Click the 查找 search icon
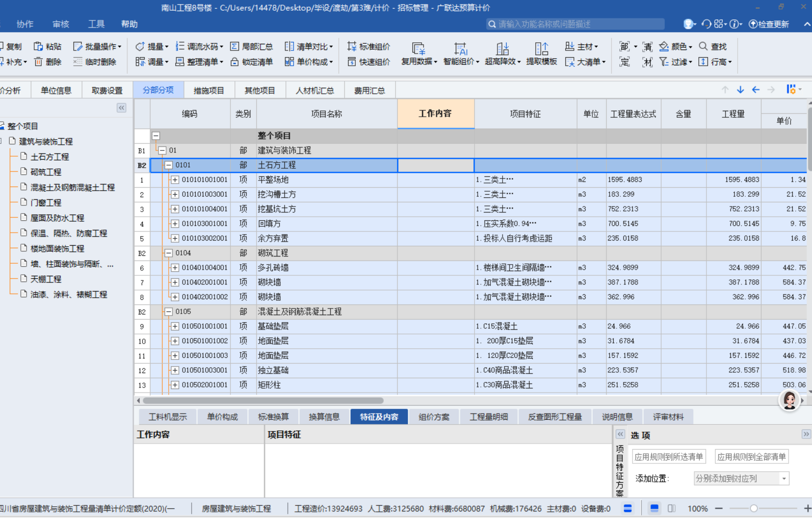The image size is (812, 518). pyautogui.click(x=703, y=46)
